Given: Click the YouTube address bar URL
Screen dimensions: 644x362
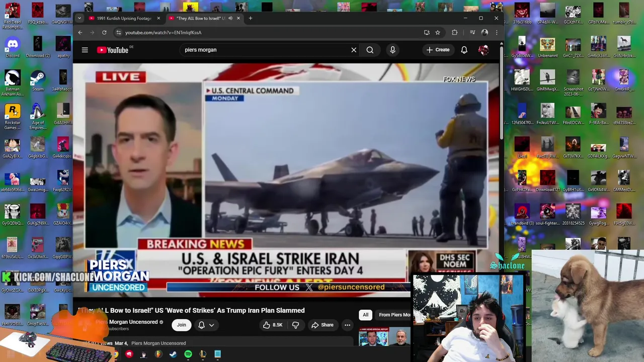Looking at the screenshot, I should click(164, 32).
